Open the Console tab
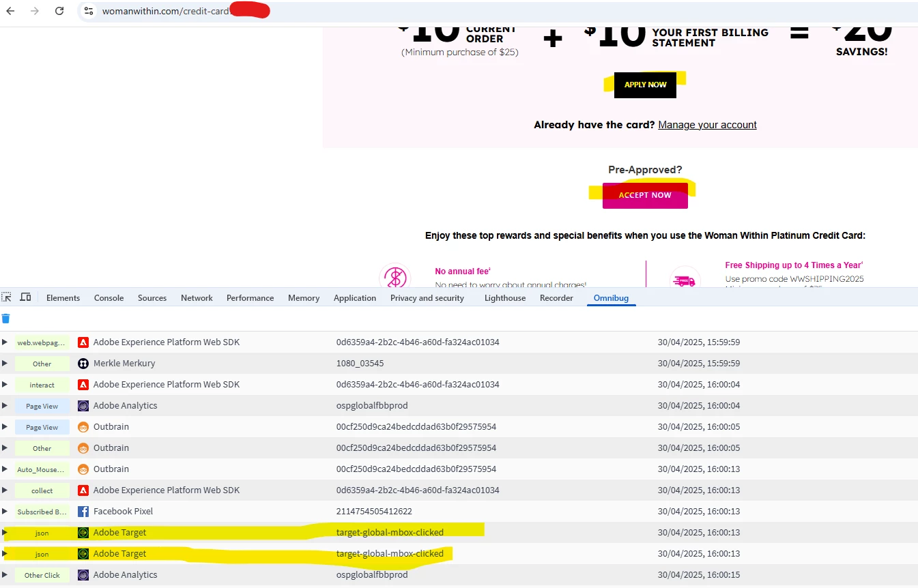 109,298
